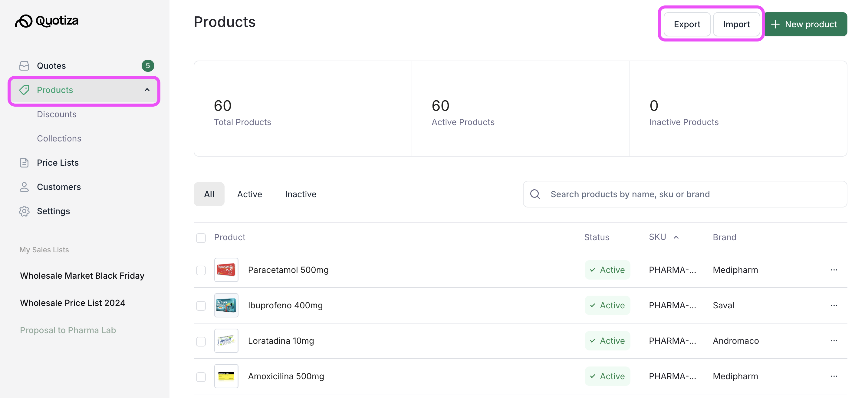Click the Price Lists document icon
The height and width of the screenshot is (398, 868).
click(x=24, y=163)
